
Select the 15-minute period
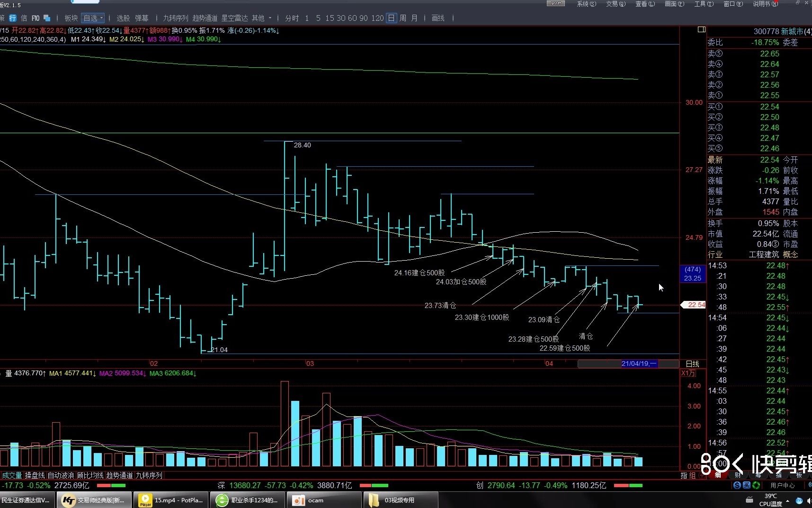(330, 18)
